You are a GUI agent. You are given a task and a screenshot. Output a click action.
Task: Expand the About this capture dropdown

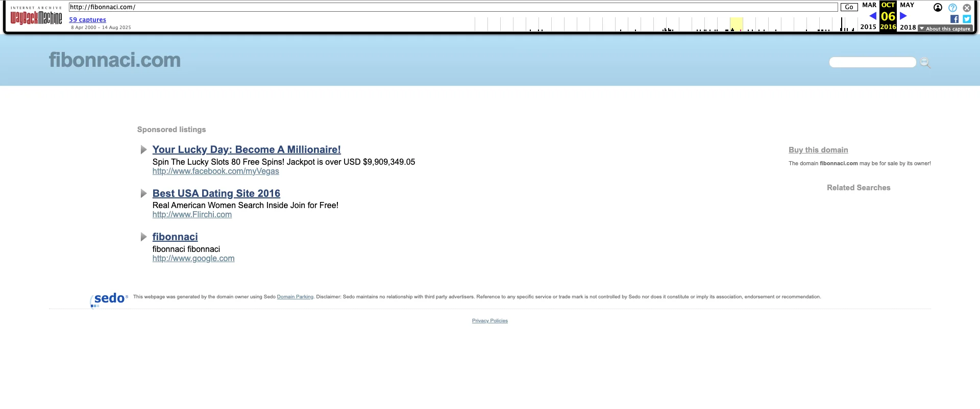pyautogui.click(x=945, y=29)
